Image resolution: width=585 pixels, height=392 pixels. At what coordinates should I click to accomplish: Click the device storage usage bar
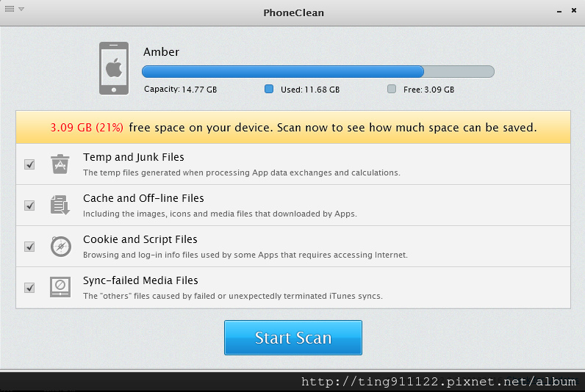pos(318,71)
